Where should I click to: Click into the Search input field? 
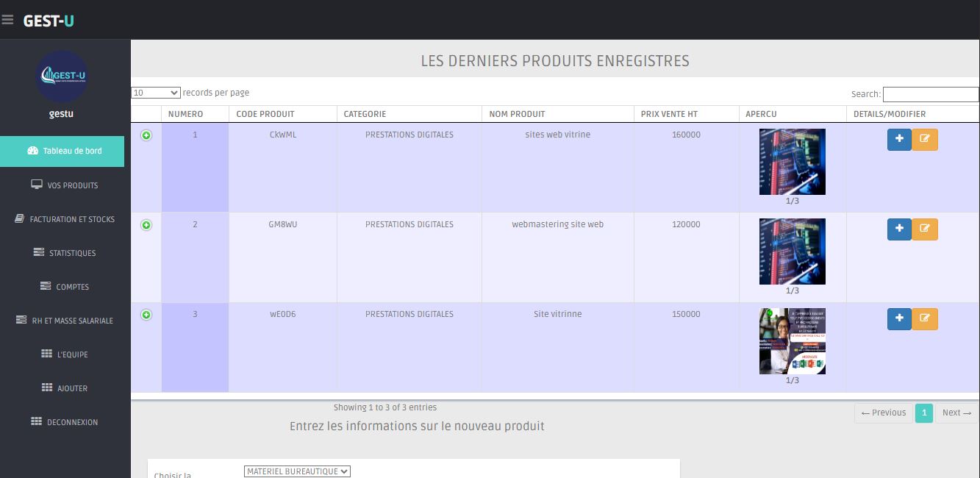click(x=930, y=94)
